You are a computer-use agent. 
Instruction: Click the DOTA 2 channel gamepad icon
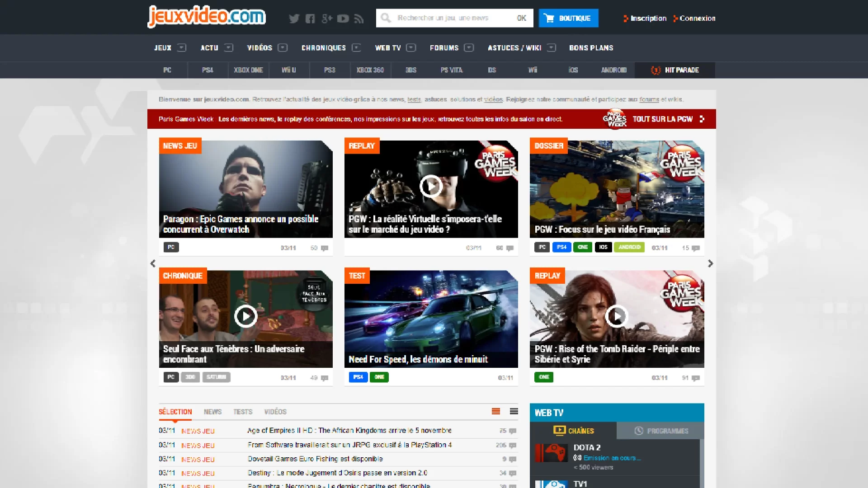[551, 453]
